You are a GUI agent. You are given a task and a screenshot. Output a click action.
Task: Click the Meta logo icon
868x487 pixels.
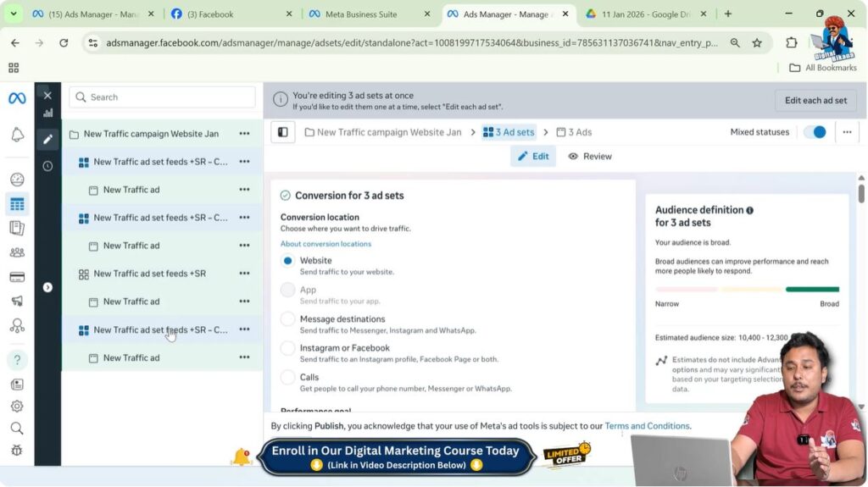click(x=17, y=98)
